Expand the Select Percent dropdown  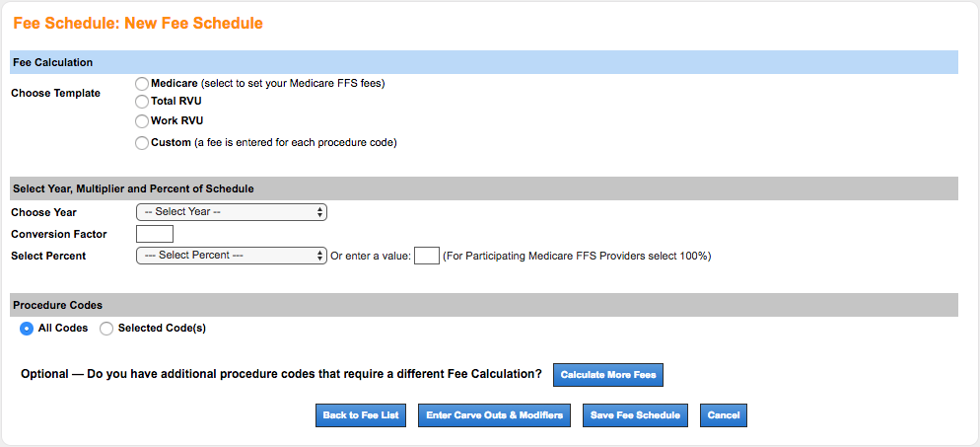(x=232, y=256)
